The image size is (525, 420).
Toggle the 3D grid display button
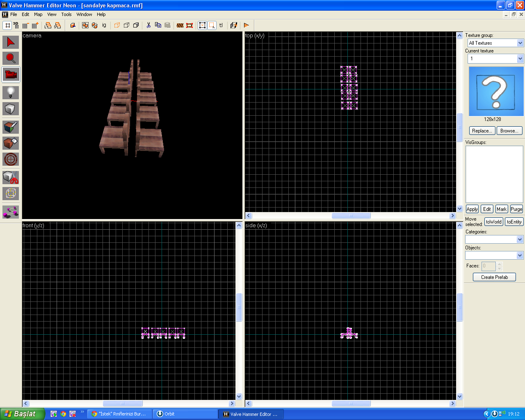coord(16,25)
